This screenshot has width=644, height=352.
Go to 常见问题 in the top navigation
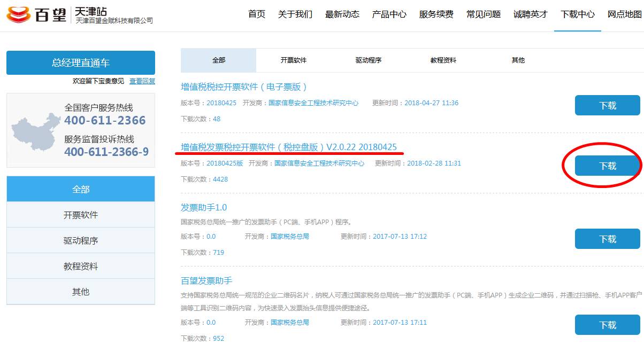484,14
